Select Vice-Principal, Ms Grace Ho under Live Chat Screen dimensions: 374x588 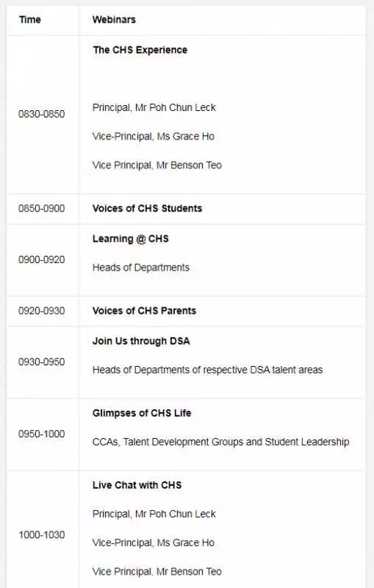[154, 542]
